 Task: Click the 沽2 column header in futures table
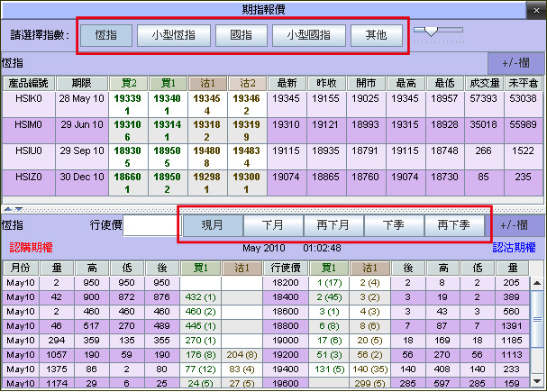(247, 83)
